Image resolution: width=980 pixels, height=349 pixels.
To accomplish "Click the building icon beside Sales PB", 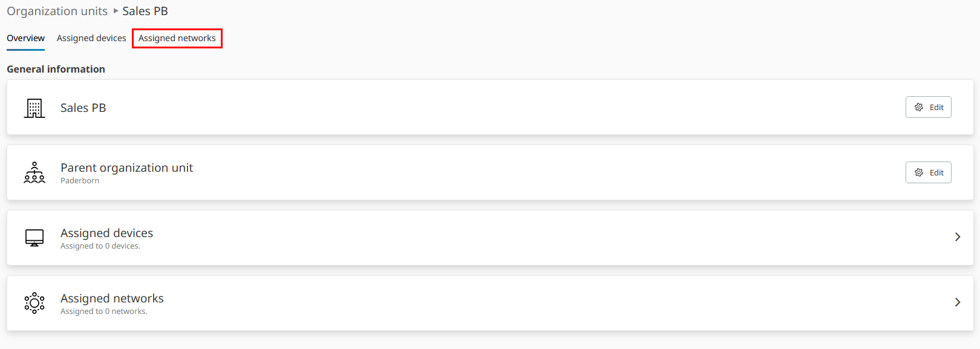I will (x=34, y=108).
